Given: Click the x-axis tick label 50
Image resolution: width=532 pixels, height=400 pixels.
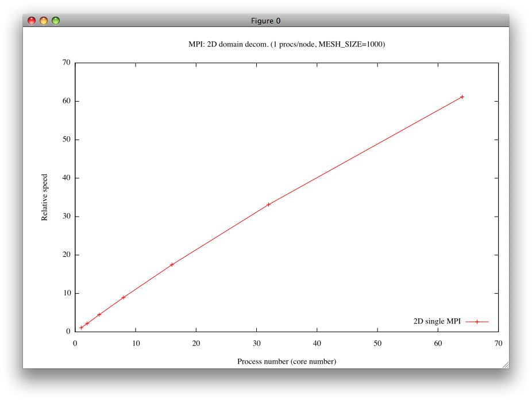Looking at the screenshot, I should (377, 343).
